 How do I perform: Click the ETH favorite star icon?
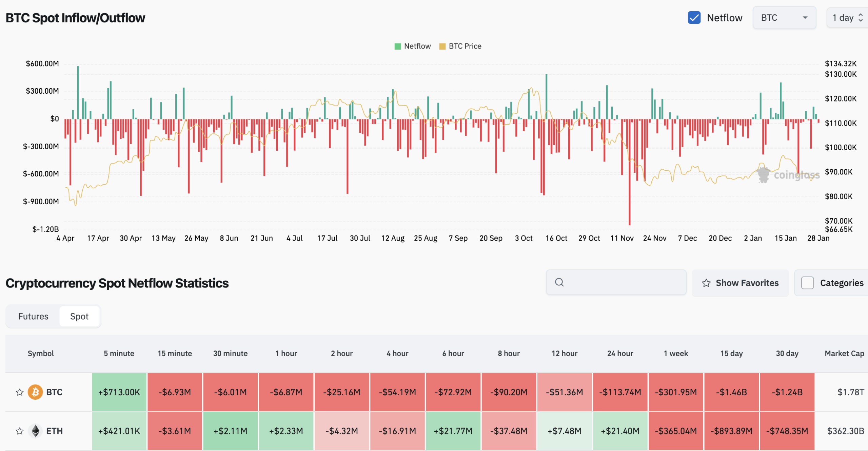click(20, 431)
